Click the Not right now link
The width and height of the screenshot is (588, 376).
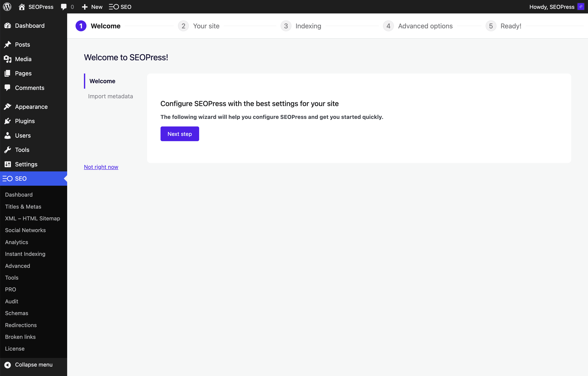point(101,167)
